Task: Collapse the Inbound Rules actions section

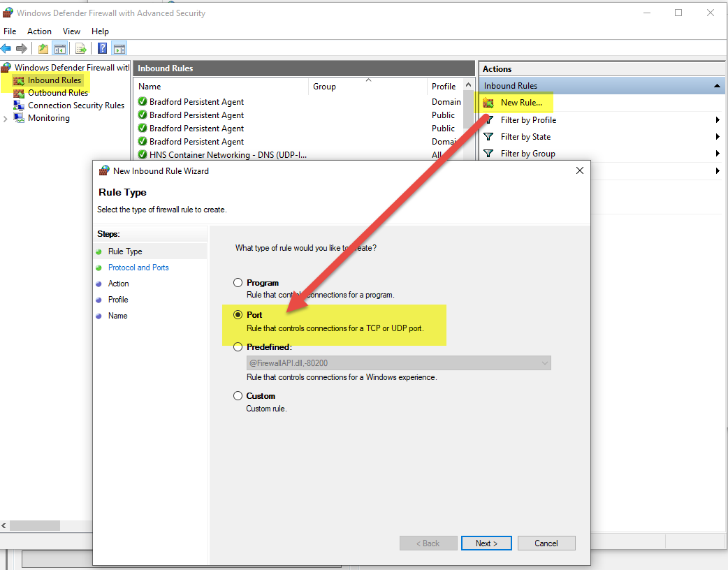Action: (x=717, y=86)
